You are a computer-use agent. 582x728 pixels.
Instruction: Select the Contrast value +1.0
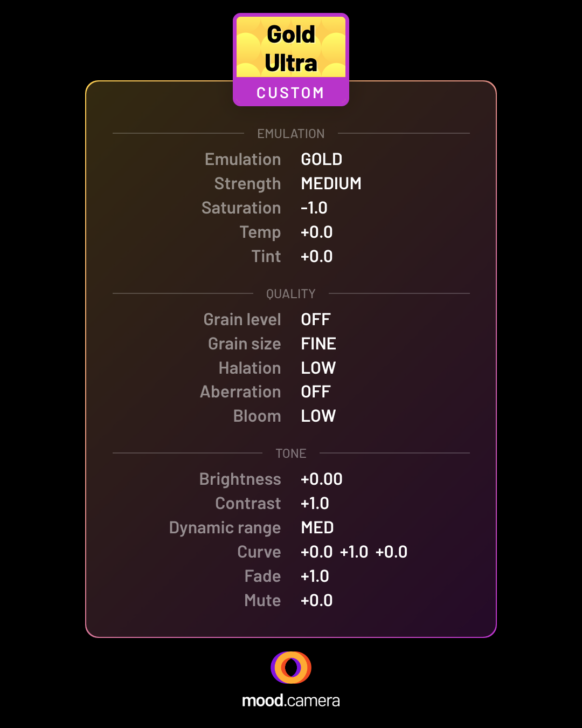click(315, 504)
